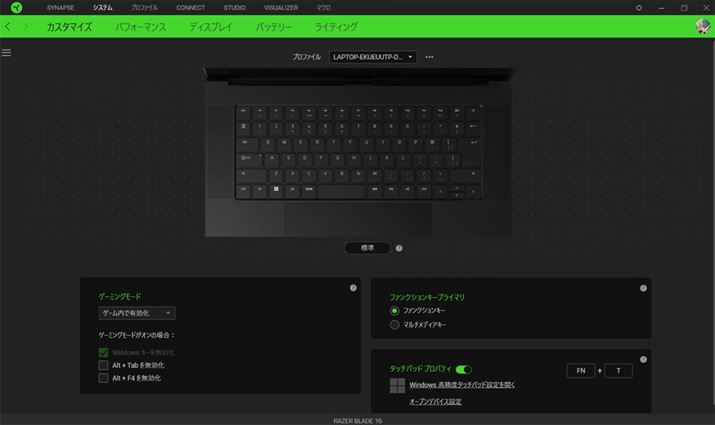Click the RAZER BLADE 16 device label

coord(358,420)
